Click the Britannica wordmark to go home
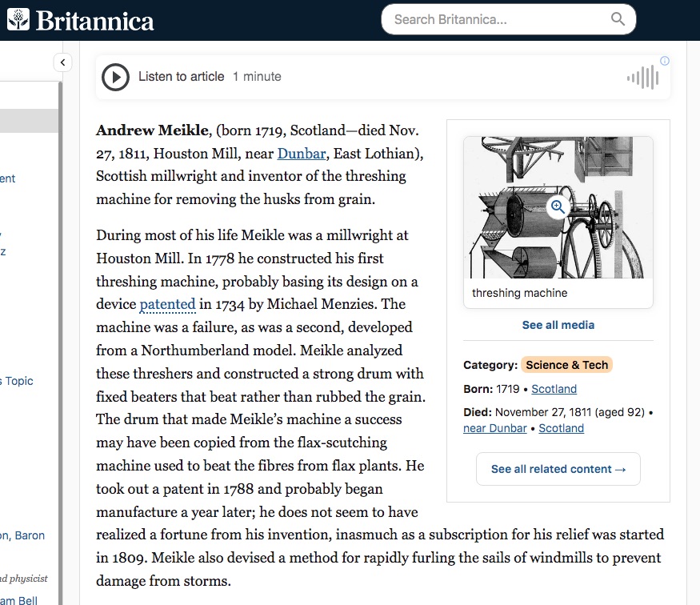 [x=94, y=20]
